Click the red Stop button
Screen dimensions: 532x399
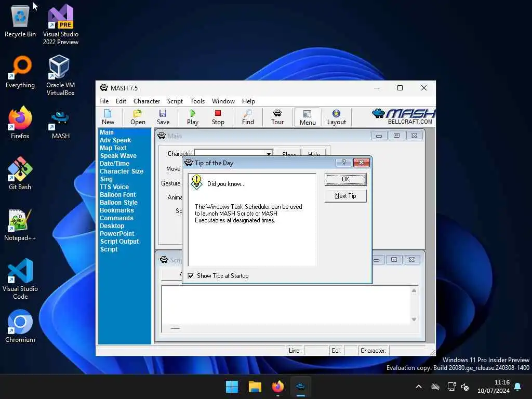pos(218,117)
